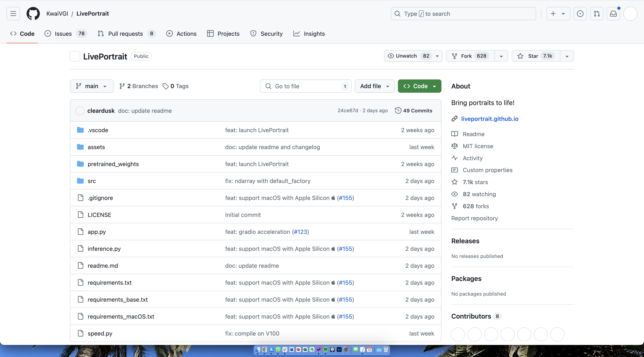Viewport: 644px width, 357px height.
Task: Open the .vscode folder
Action: (x=98, y=130)
